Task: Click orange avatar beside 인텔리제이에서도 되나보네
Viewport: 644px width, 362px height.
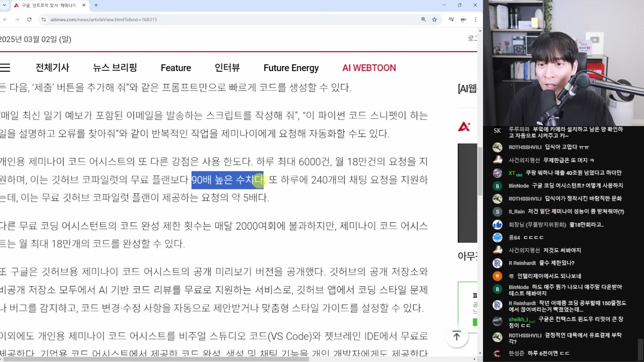Action: click(x=497, y=276)
